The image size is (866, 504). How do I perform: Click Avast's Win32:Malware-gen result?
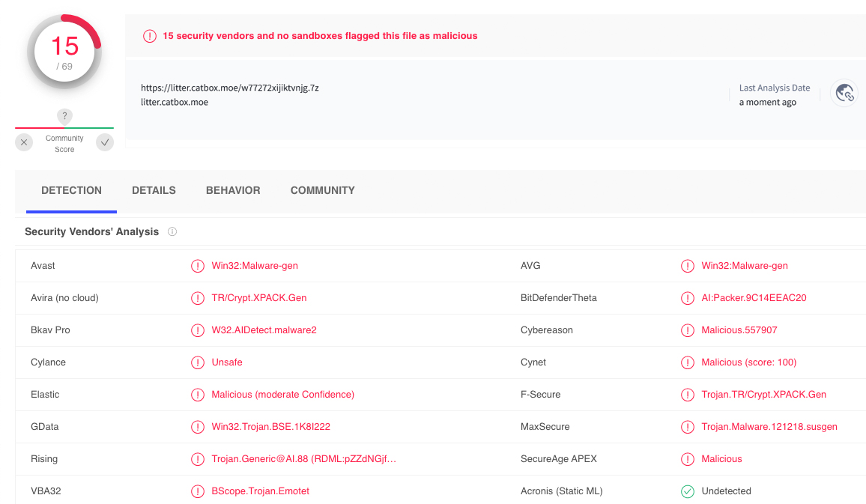coord(255,266)
